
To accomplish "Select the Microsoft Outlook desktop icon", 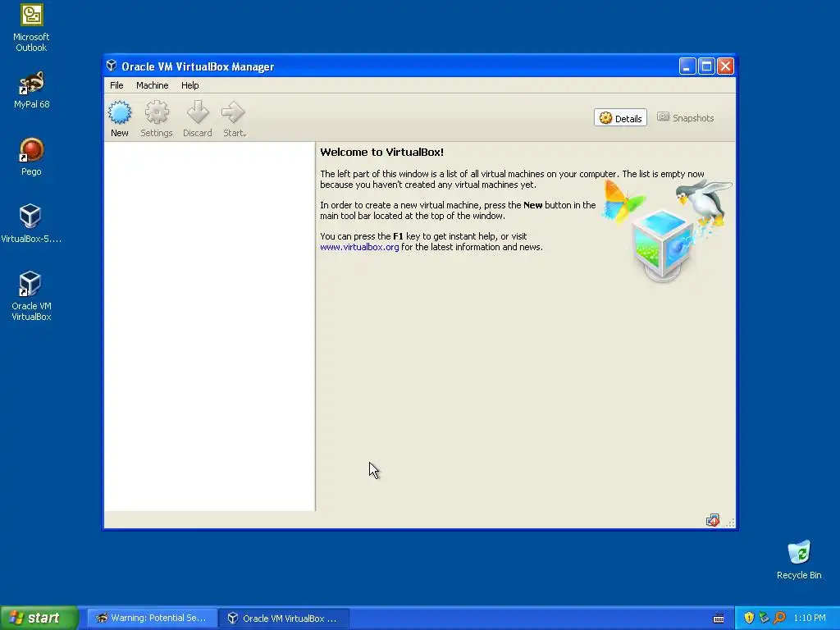I will coord(31,28).
